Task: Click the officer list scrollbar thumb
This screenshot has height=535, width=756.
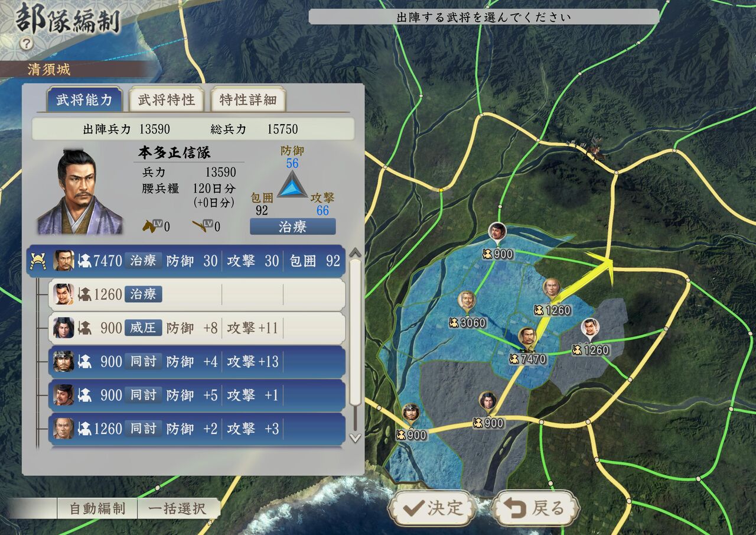Action: pyautogui.click(x=355, y=333)
